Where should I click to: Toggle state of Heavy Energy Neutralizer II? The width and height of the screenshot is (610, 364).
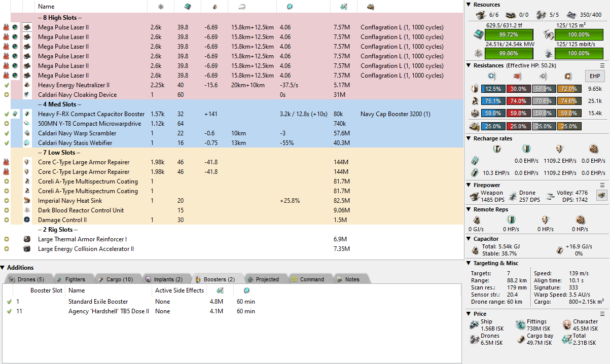[x=6, y=85]
